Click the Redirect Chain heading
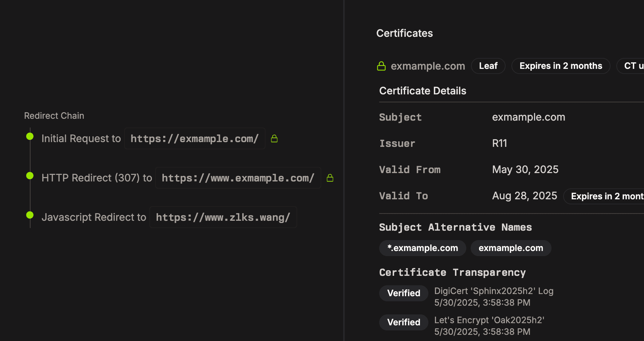644x341 pixels. [x=54, y=116]
